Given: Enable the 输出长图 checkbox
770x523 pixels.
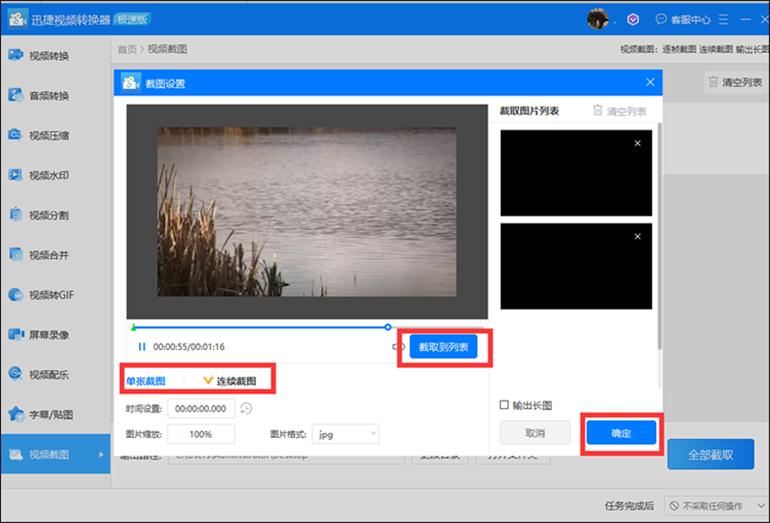Looking at the screenshot, I should click(504, 405).
